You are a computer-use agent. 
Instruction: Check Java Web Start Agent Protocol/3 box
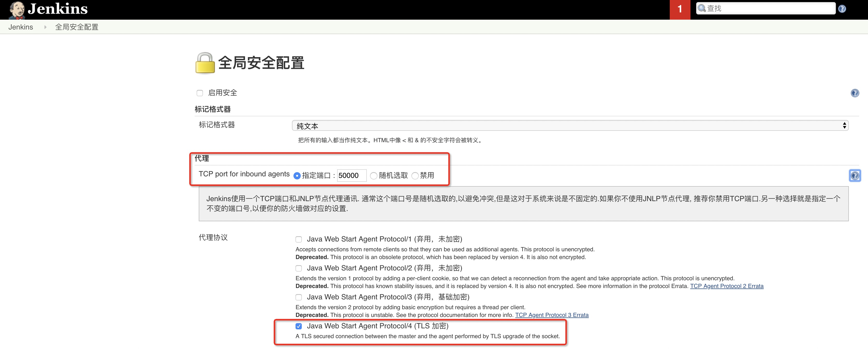(299, 297)
